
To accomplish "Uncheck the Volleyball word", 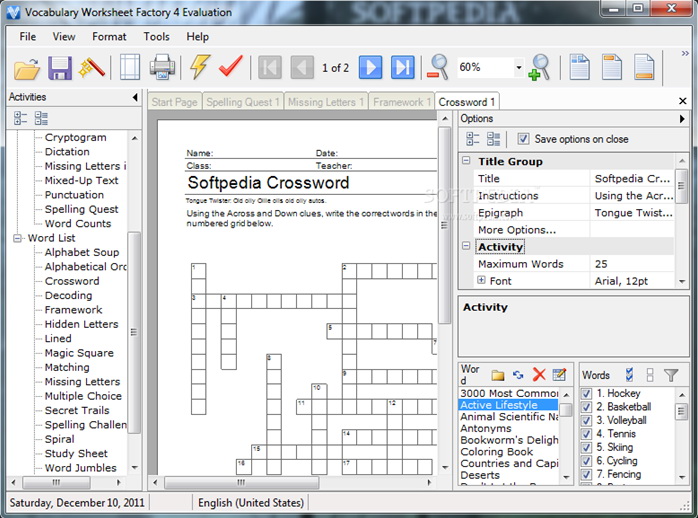I will click(587, 421).
